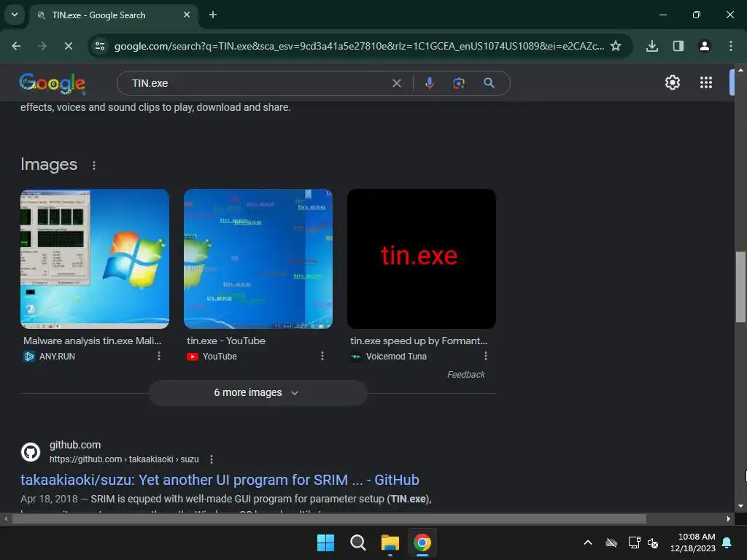The image size is (747, 560).
Task: Open site information icon in address bar
Action: pyautogui.click(x=100, y=46)
